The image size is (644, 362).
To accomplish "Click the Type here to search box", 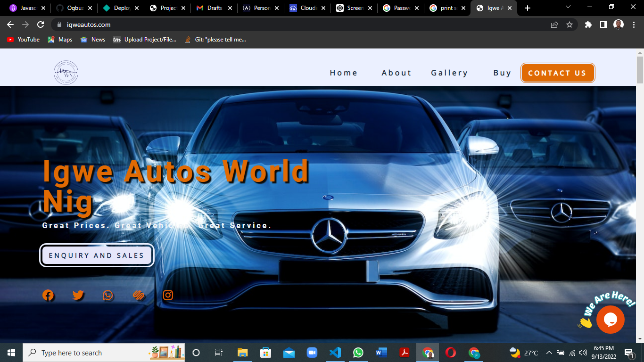I will tap(104, 353).
